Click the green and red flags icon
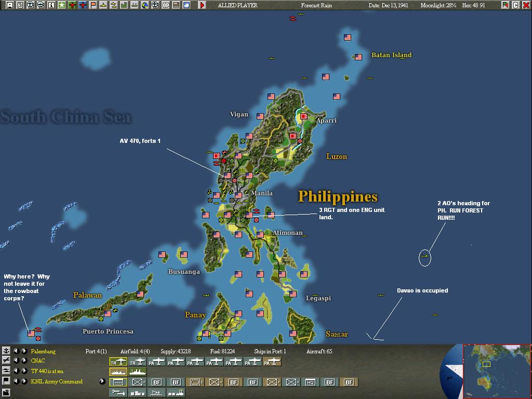532x399 pixels. pyautogui.click(x=506, y=5)
